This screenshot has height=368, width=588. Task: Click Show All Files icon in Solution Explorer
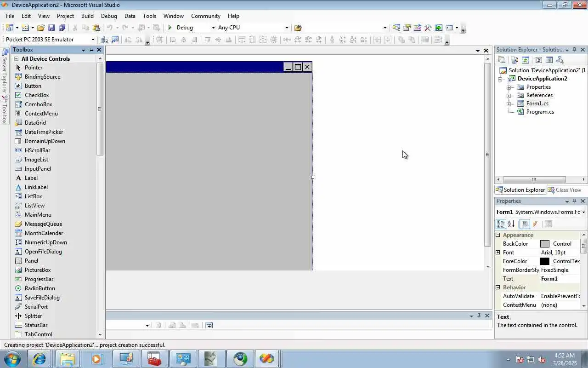[x=514, y=60]
